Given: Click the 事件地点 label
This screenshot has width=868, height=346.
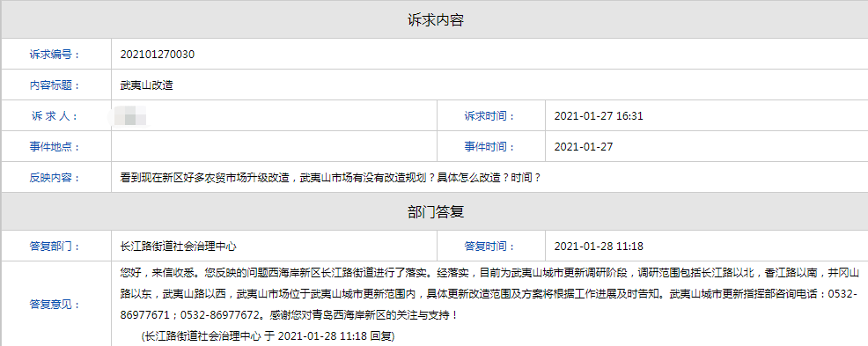Looking at the screenshot, I should click(x=55, y=147).
